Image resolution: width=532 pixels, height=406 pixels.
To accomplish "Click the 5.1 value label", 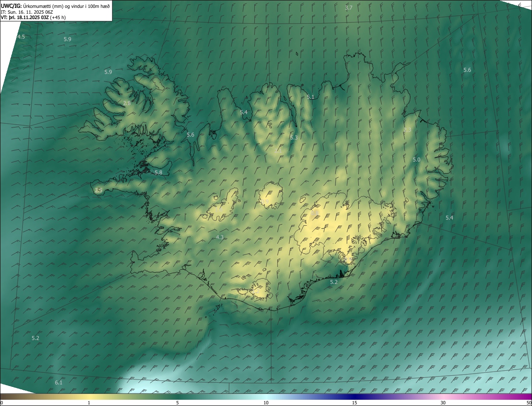I will pyautogui.click(x=310, y=97).
